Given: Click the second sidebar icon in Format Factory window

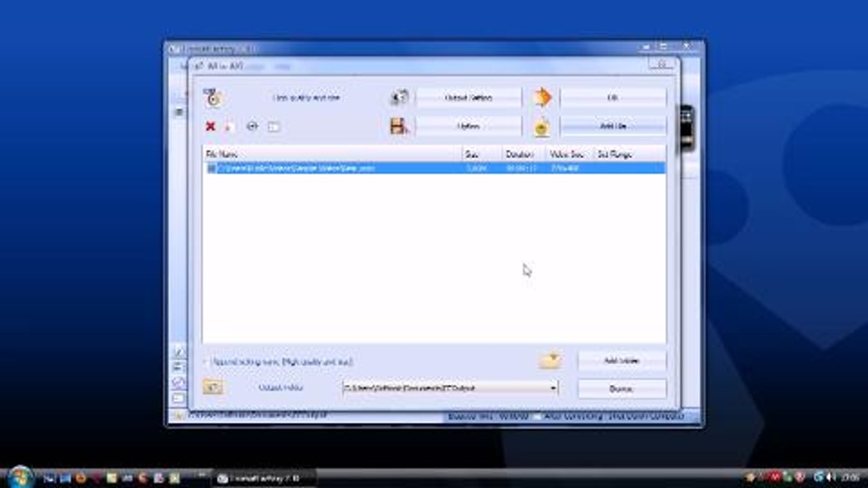Looking at the screenshot, I should point(178,367).
